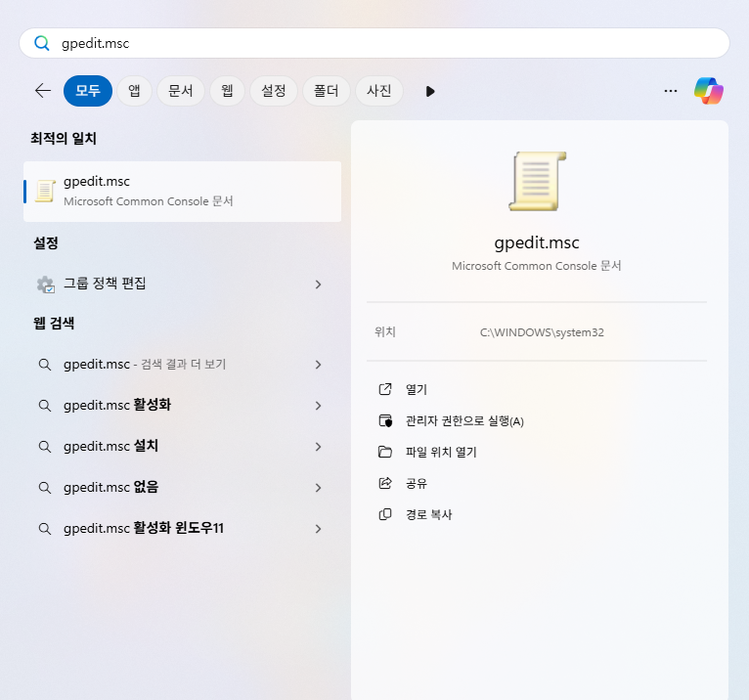Switch to the 앱 filter tab
Image resolution: width=749 pixels, height=700 pixels.
134,91
